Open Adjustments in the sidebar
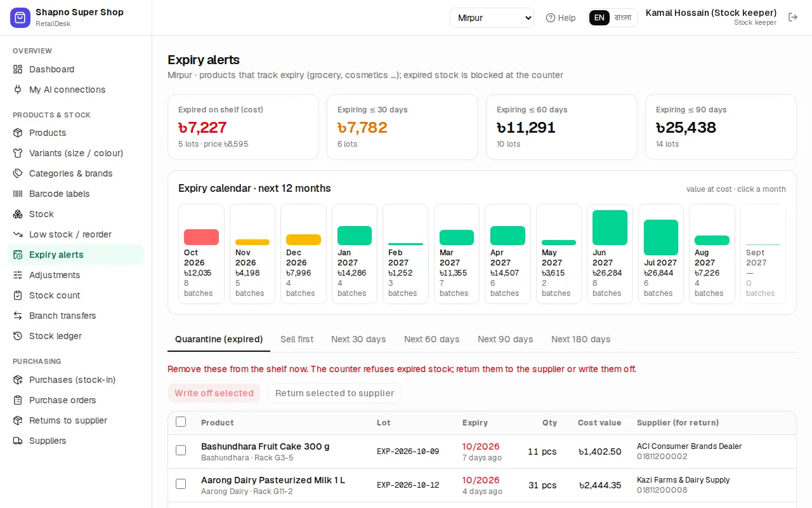This screenshot has width=812, height=508. (76, 275)
